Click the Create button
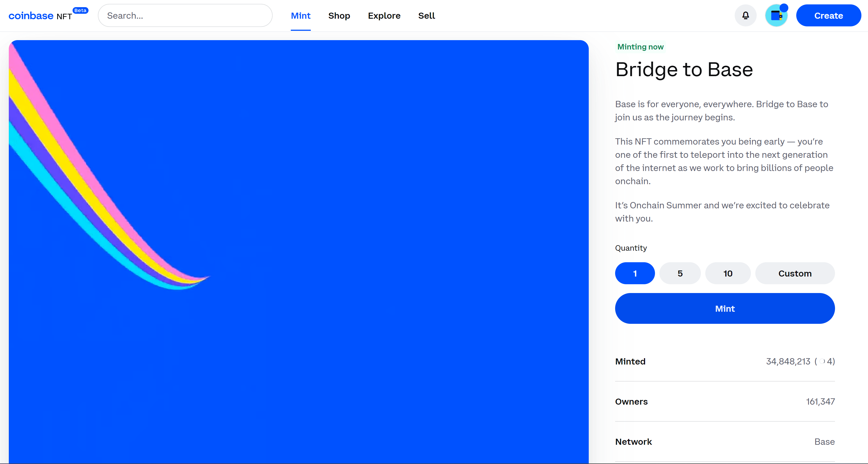The height and width of the screenshot is (464, 868). [x=829, y=15]
